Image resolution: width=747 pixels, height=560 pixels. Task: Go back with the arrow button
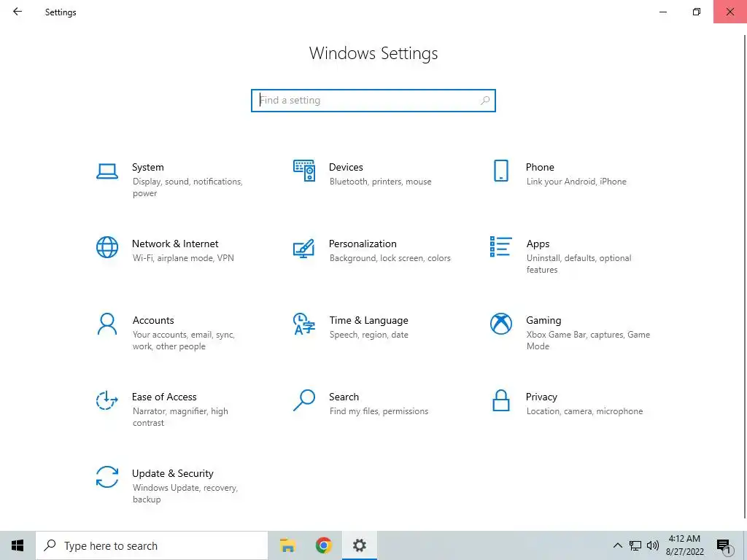pyautogui.click(x=18, y=12)
